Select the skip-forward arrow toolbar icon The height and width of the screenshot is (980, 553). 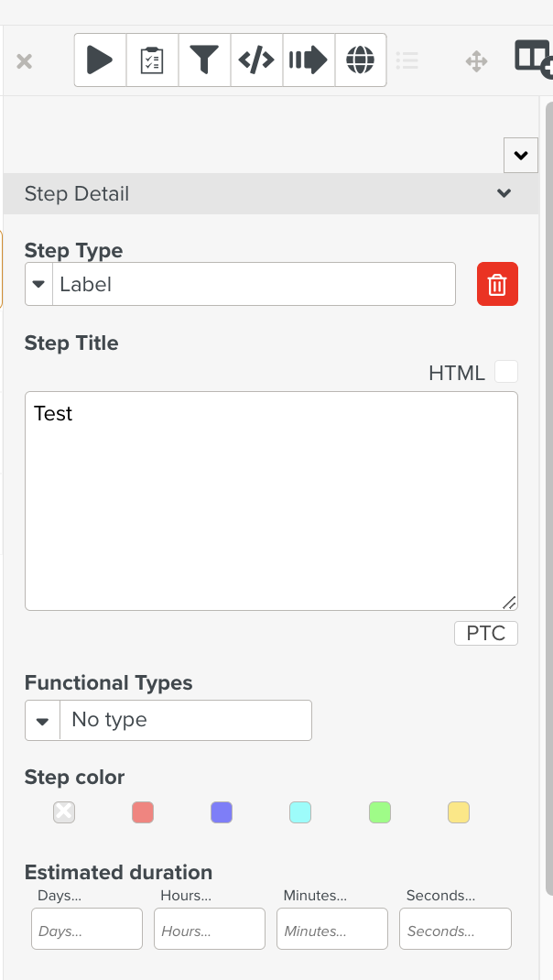click(x=309, y=60)
